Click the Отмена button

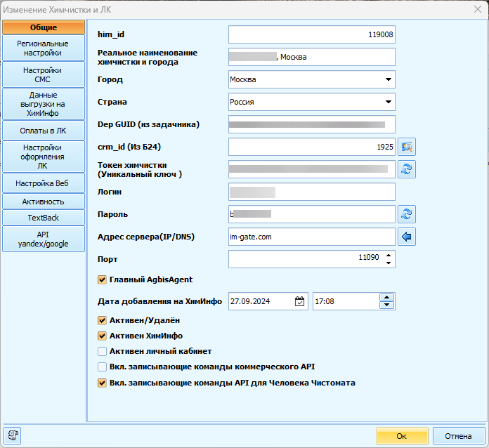[x=458, y=436]
